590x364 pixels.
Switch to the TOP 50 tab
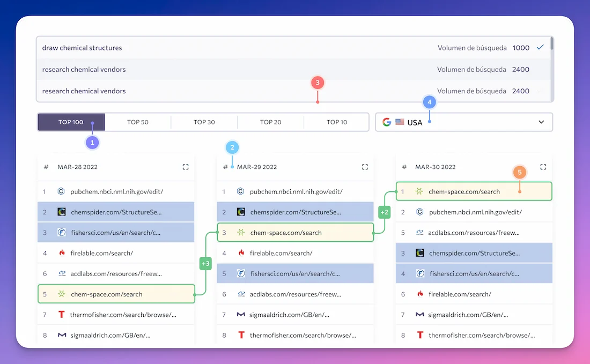(x=138, y=122)
